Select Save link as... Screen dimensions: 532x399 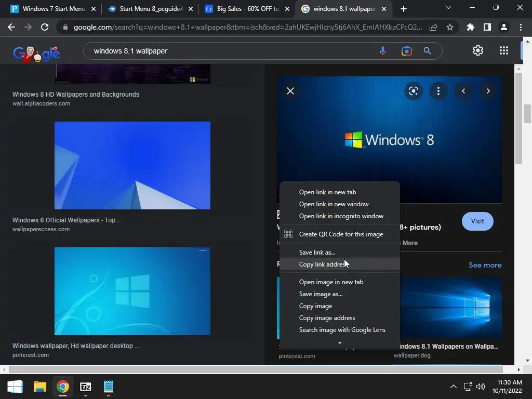point(340,252)
